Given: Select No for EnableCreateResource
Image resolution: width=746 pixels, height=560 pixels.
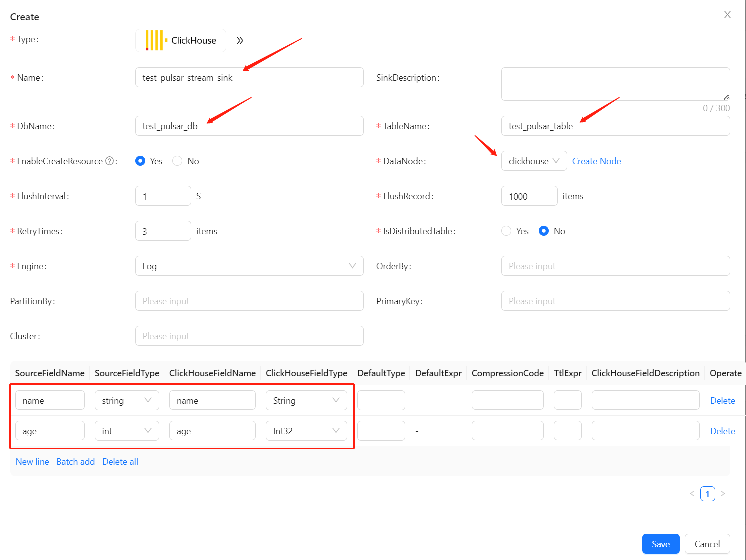Looking at the screenshot, I should click(x=177, y=161).
